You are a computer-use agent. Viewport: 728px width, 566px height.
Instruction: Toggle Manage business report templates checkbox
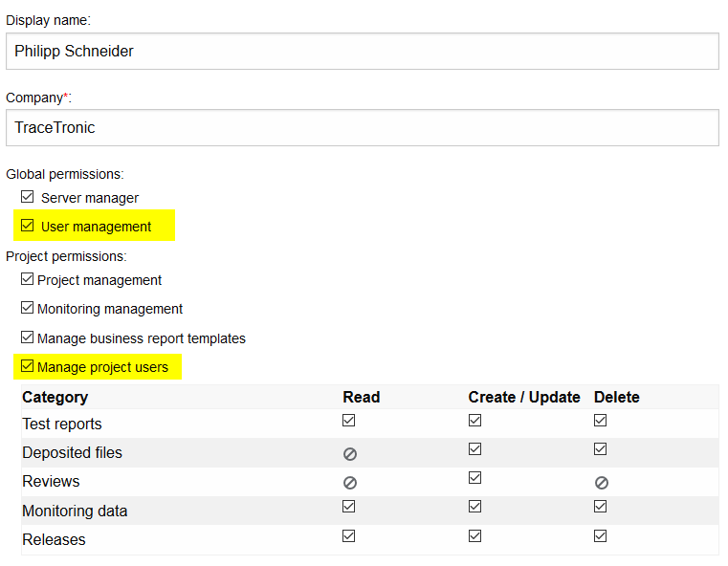pyautogui.click(x=28, y=337)
